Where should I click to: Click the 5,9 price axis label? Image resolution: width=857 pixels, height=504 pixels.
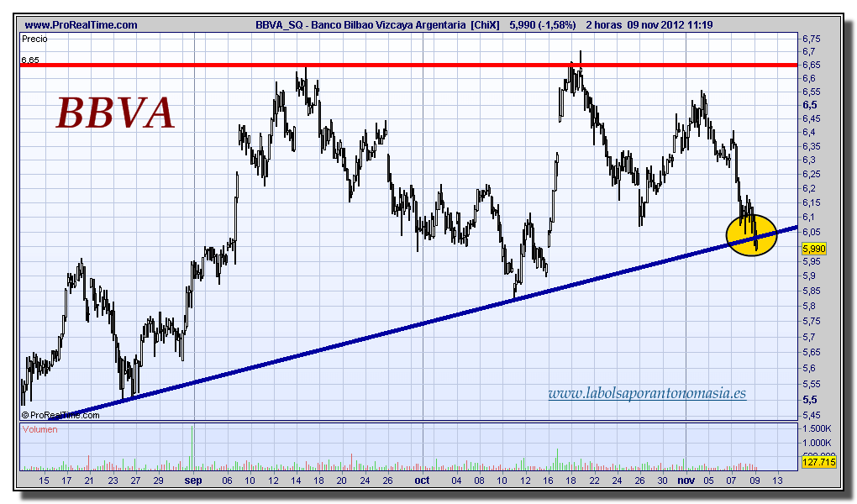coord(809,276)
